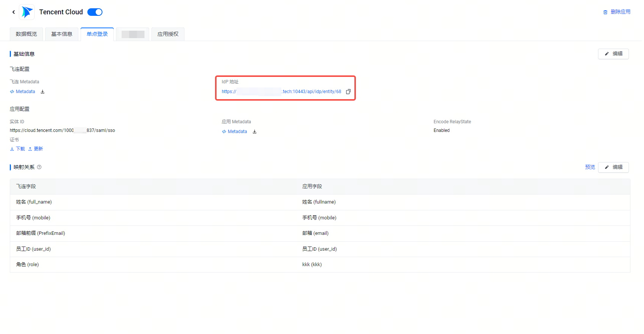This screenshot has height=334, width=644.
Task: Switch to the 基本信息 tab
Action: pos(62,34)
